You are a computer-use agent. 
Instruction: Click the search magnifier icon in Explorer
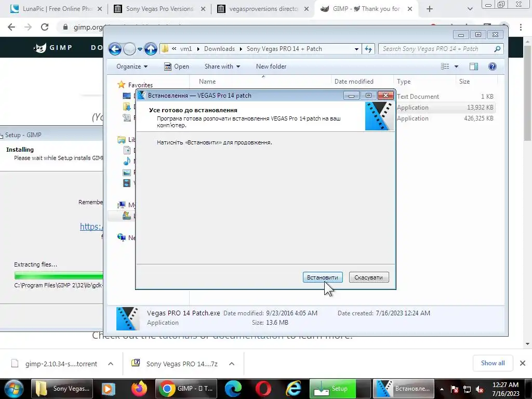pyautogui.click(x=497, y=49)
